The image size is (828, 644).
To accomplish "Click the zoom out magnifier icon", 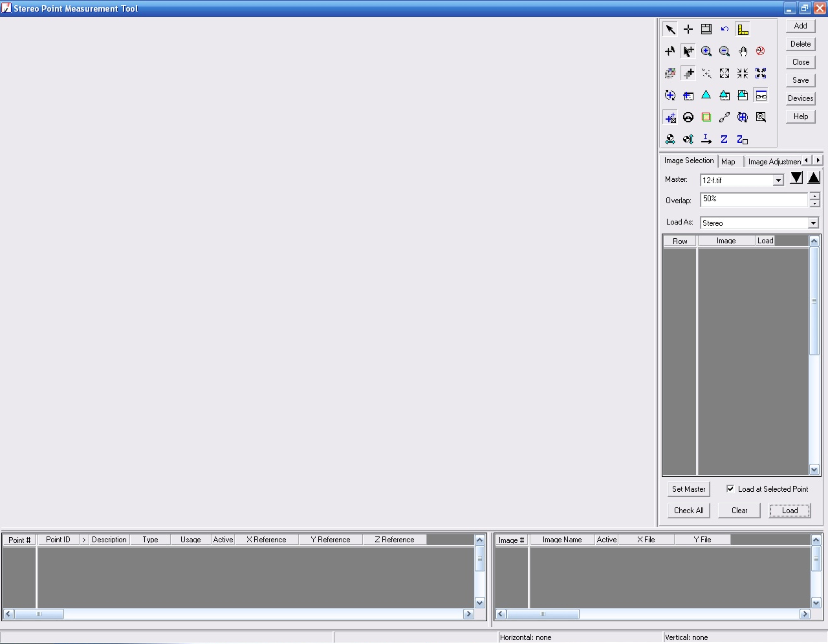I will (724, 51).
